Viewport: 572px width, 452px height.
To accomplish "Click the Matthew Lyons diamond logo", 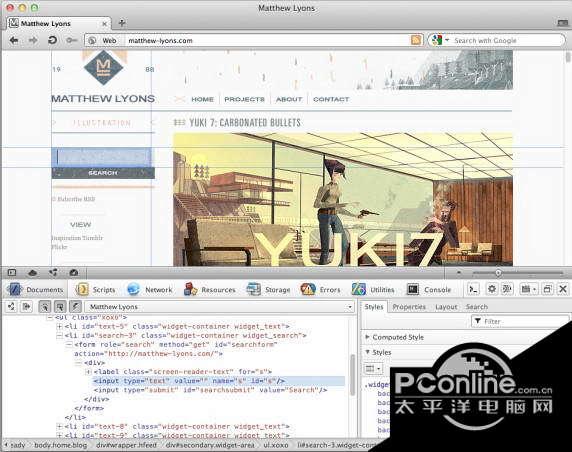I will click(x=104, y=67).
